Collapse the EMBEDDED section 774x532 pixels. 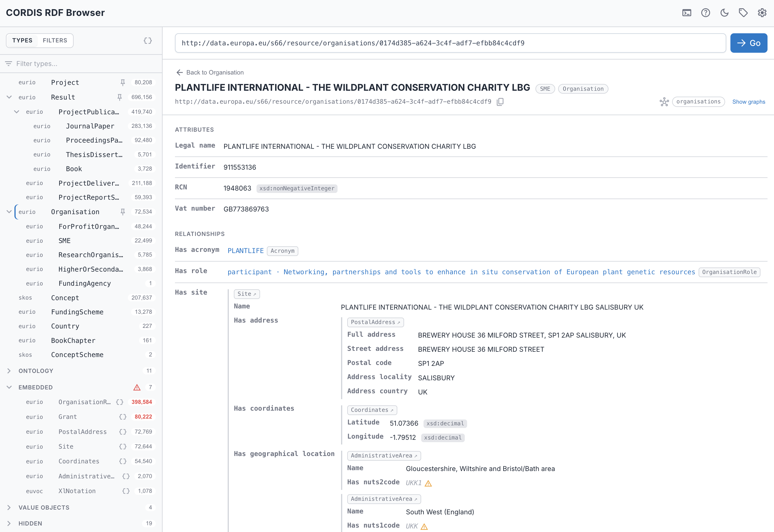click(x=9, y=387)
